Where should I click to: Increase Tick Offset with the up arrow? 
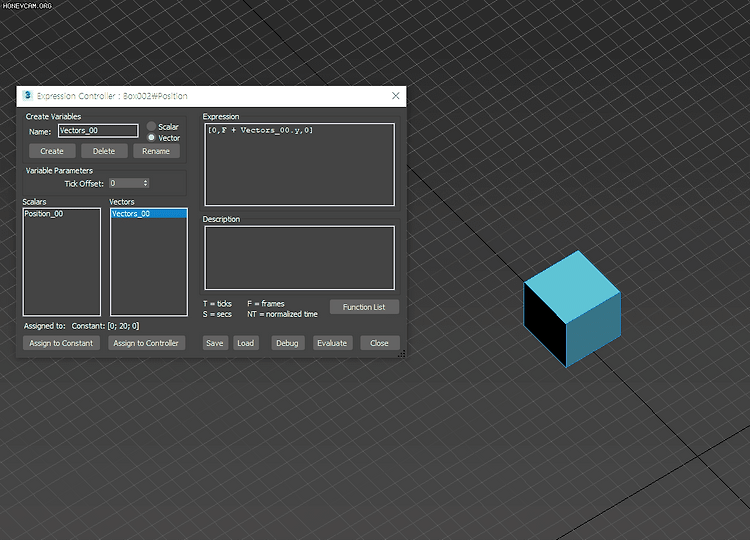pyautogui.click(x=146, y=181)
